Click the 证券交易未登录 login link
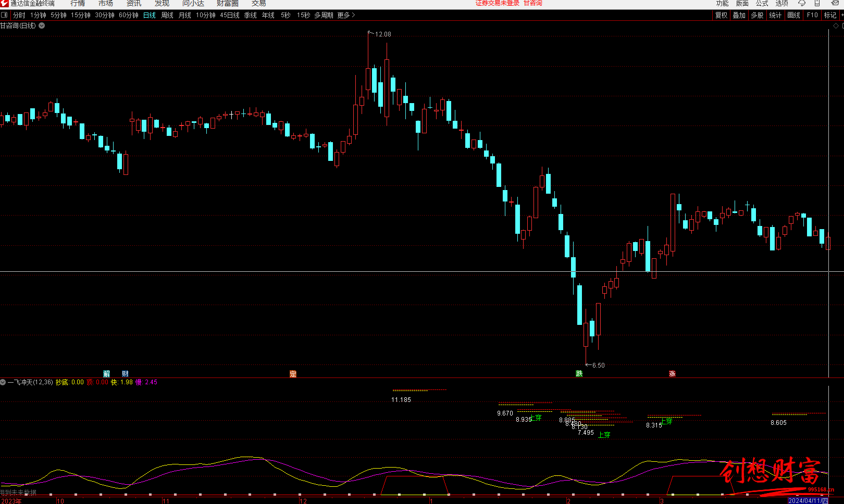Viewport: 844px width, 504px height. 498,3
